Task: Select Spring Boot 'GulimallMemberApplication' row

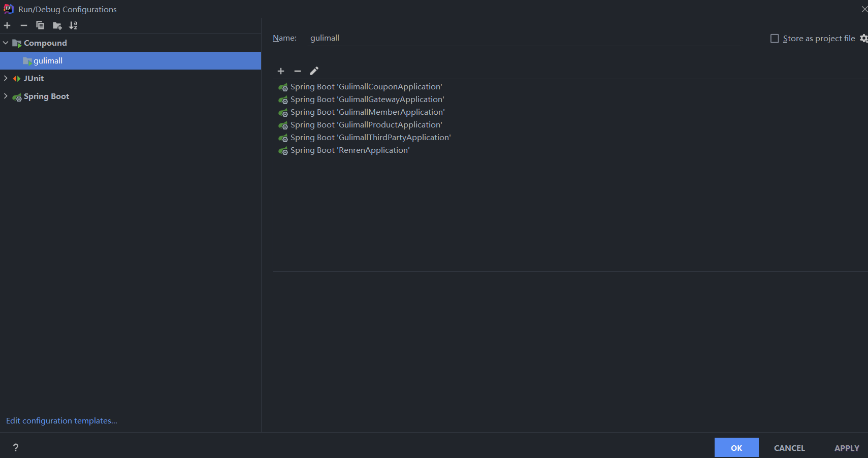Action: click(x=570, y=112)
